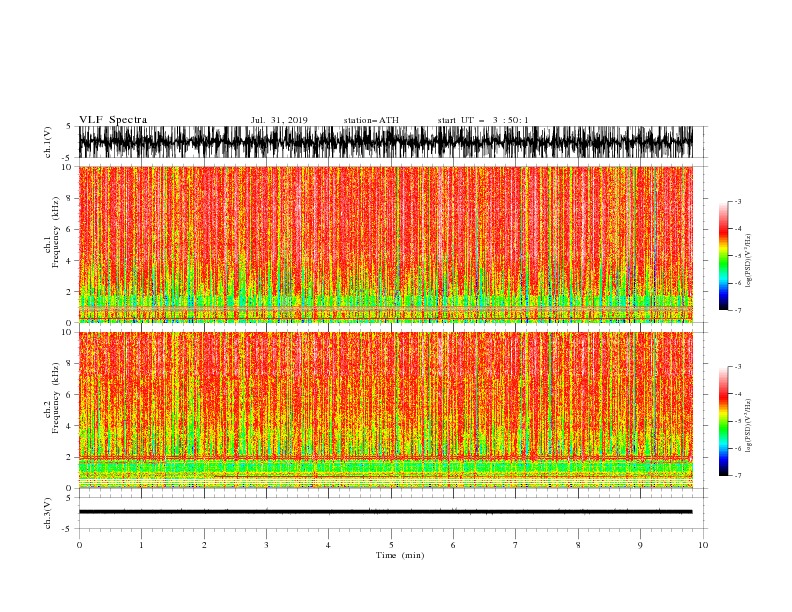This screenshot has height=612, width=792.
Task: Click the "9" tick on the time axis
Action: (x=640, y=545)
